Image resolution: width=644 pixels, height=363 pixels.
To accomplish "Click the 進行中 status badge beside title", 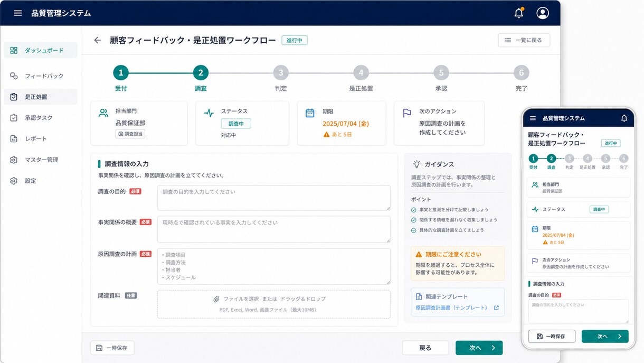I will (295, 40).
